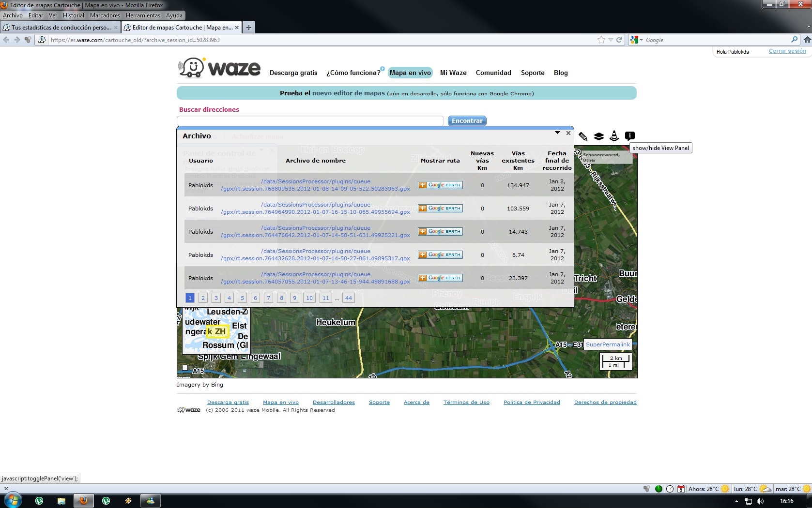The height and width of the screenshot is (508, 812).
Task: Open the volume speaker tray icon
Action: [760, 501]
